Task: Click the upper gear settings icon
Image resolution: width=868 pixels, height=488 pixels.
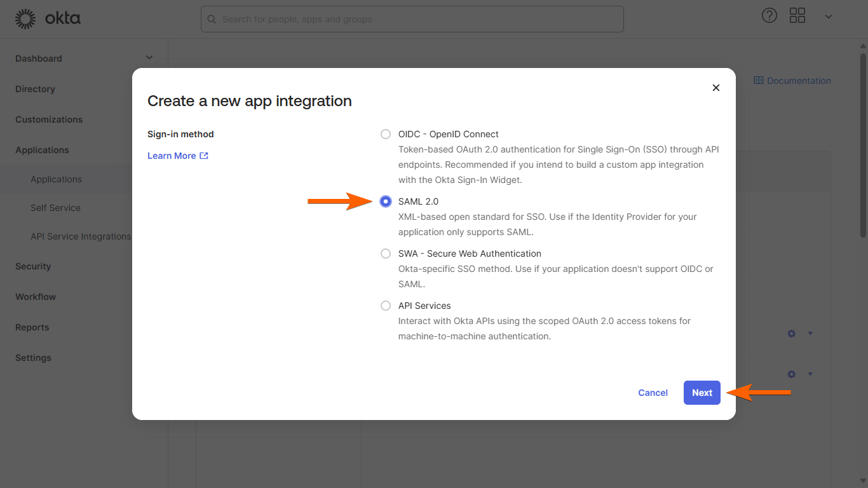Action: tap(792, 334)
